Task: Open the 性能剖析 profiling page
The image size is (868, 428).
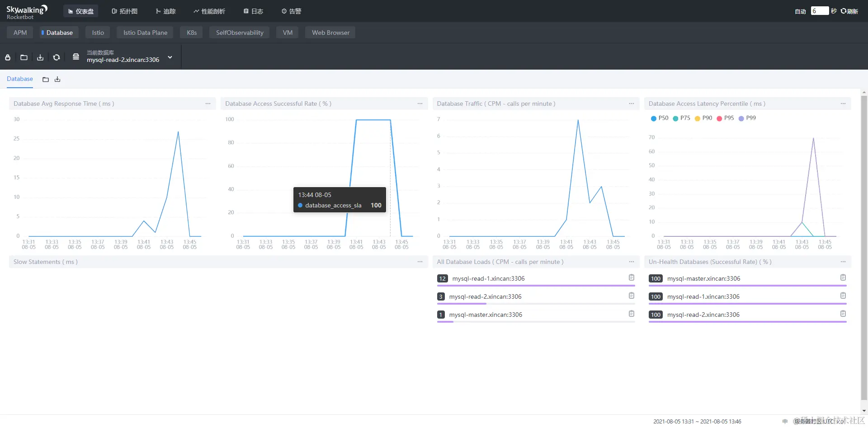Action: [209, 11]
